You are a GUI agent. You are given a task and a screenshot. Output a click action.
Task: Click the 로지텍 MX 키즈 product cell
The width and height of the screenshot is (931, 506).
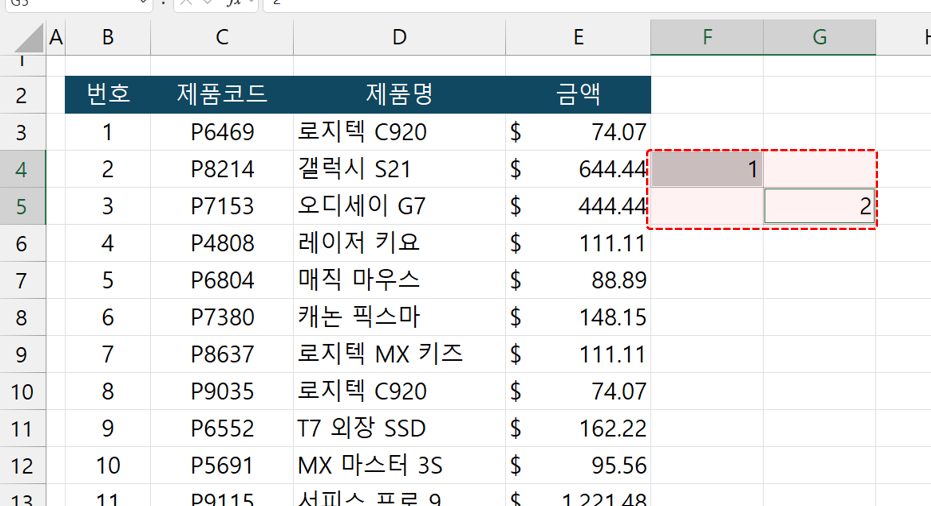coord(399,355)
